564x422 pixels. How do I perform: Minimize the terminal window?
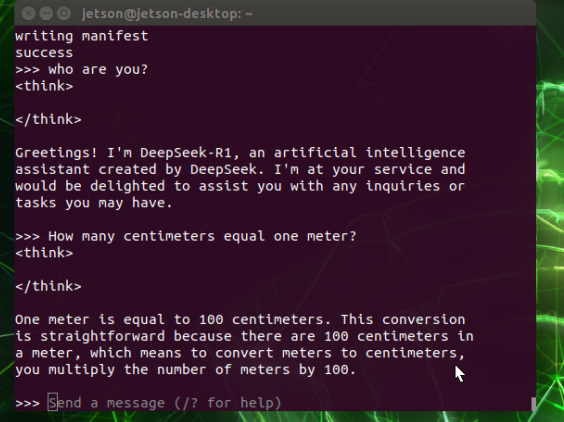[x=46, y=13]
